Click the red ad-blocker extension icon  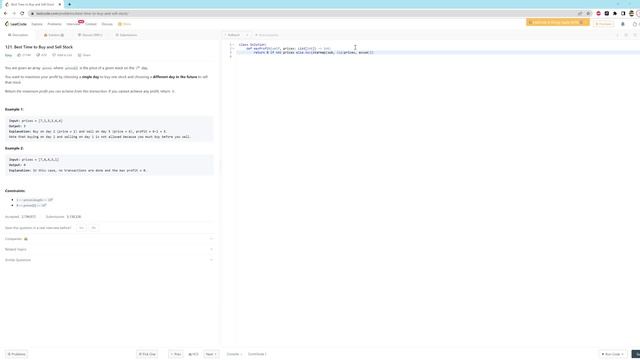tap(598, 13)
